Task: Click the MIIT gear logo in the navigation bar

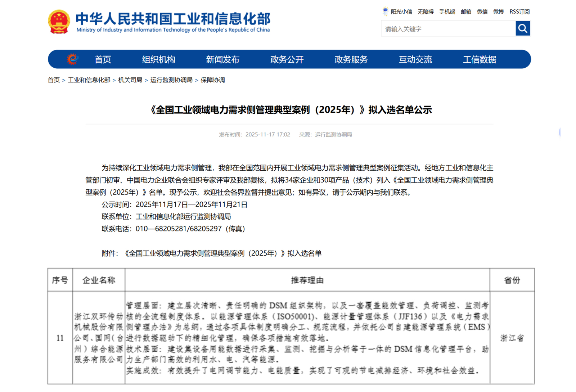Action: click(72, 59)
